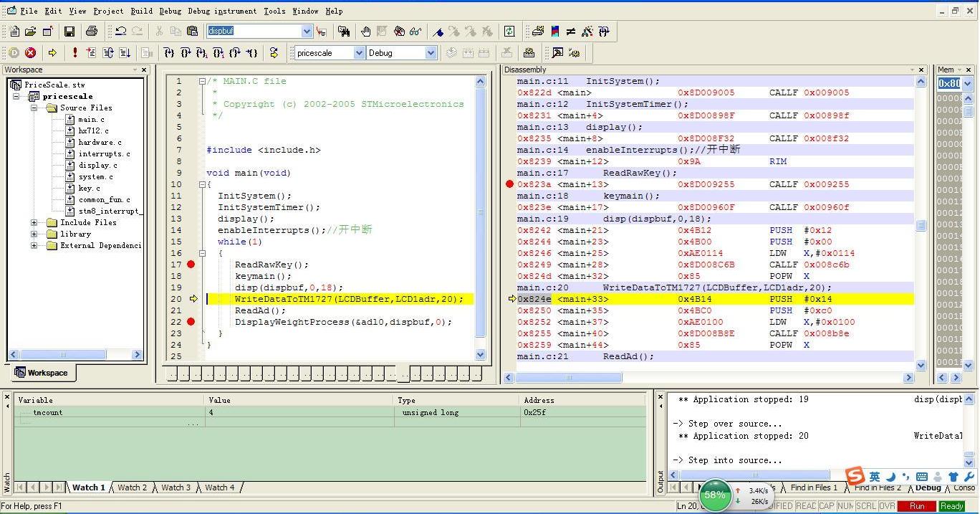
Task: Step over with second braces icon
Action: coord(186,53)
